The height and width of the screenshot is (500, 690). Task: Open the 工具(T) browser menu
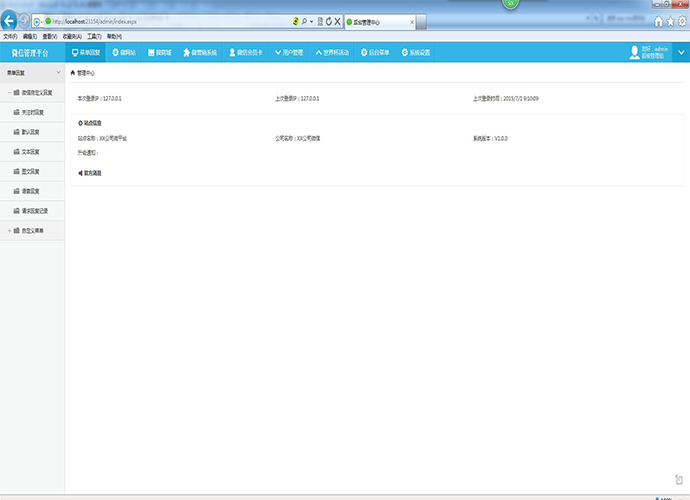coord(92,36)
